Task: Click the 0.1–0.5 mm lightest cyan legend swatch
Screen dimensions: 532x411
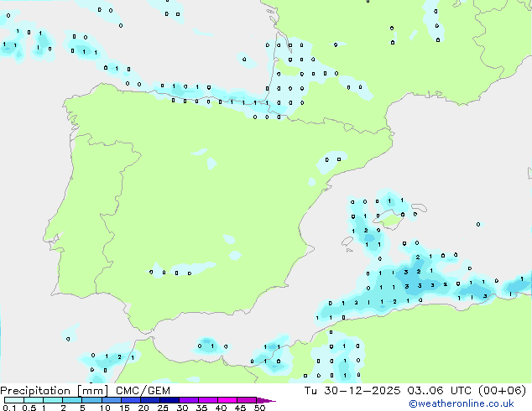Action: (14, 400)
